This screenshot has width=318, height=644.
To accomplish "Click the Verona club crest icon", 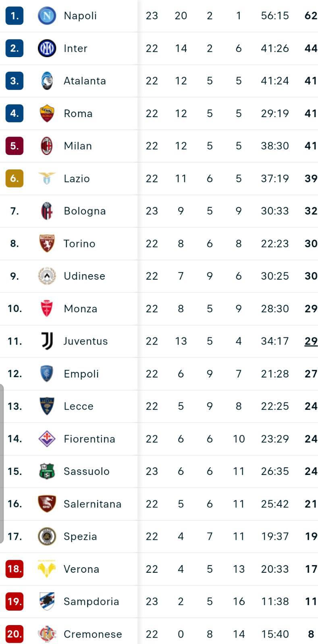I will 47,569.
